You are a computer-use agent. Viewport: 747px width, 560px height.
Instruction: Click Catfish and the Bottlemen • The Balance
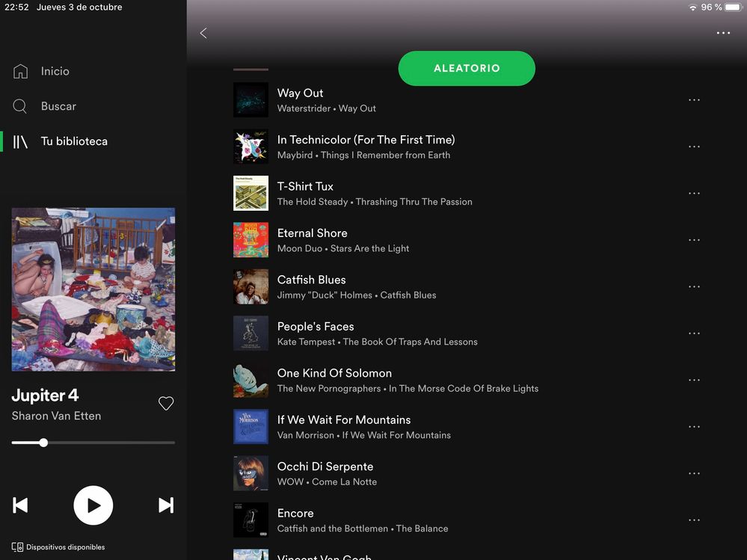click(x=363, y=529)
